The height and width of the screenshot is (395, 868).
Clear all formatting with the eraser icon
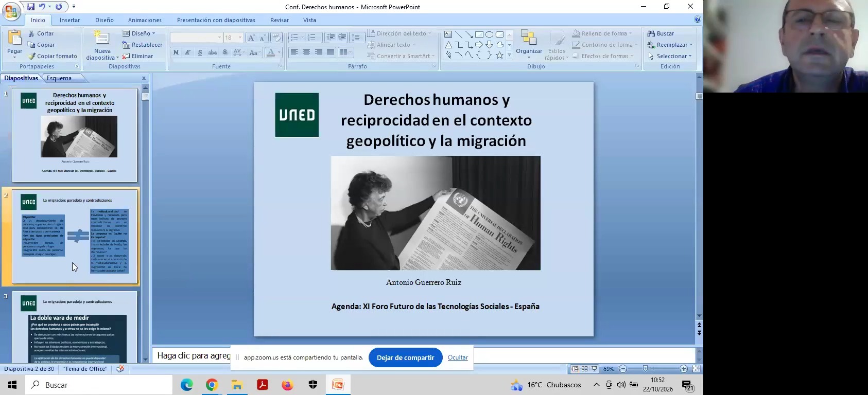click(276, 38)
